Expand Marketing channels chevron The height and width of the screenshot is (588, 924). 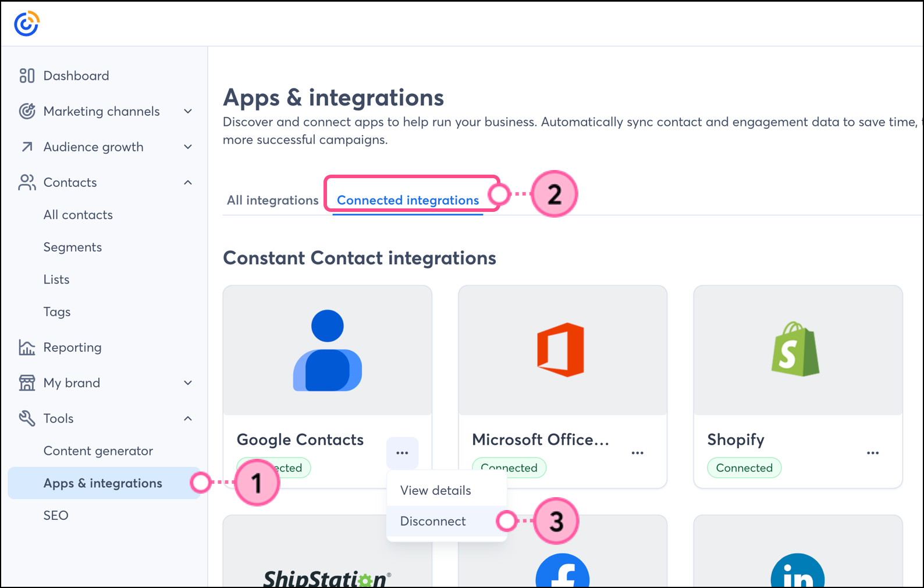click(x=188, y=111)
